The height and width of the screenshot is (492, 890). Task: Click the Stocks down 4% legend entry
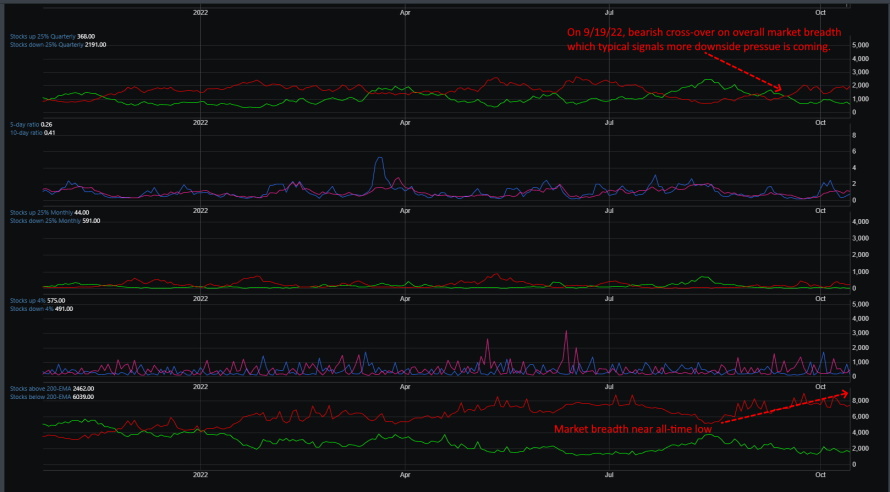point(41,309)
